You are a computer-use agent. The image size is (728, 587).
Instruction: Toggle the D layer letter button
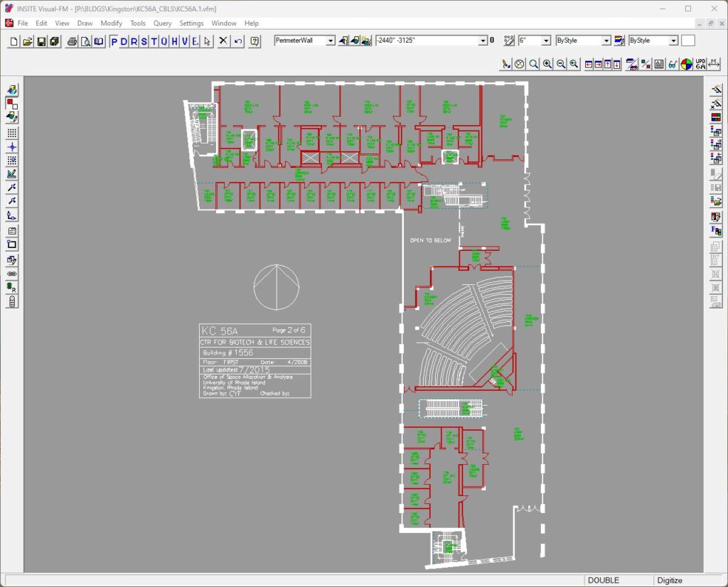pyautogui.click(x=124, y=41)
